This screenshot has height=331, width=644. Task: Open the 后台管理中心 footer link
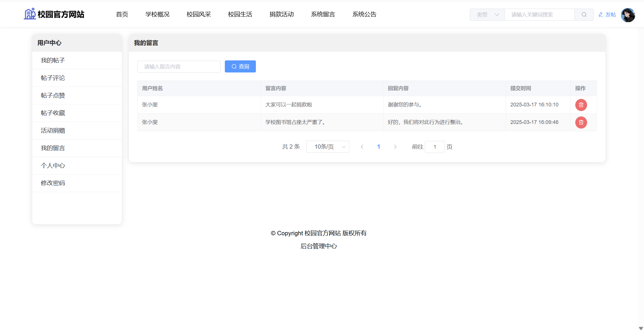coord(319,246)
